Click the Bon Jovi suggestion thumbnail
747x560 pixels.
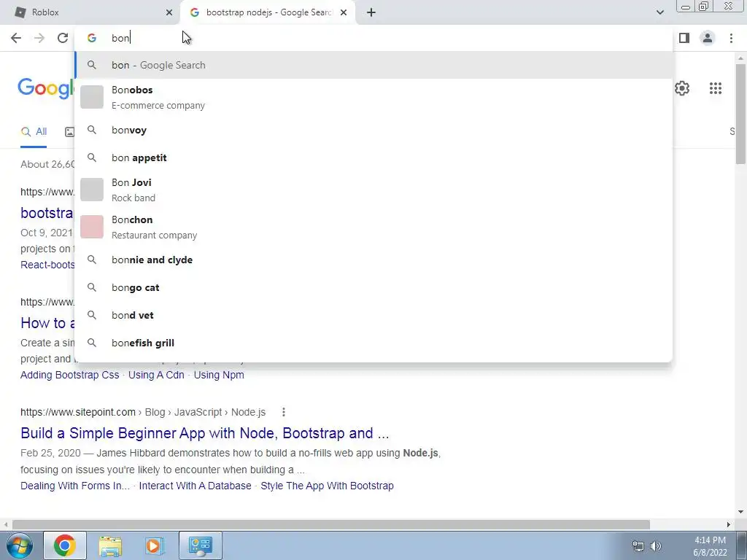point(92,190)
